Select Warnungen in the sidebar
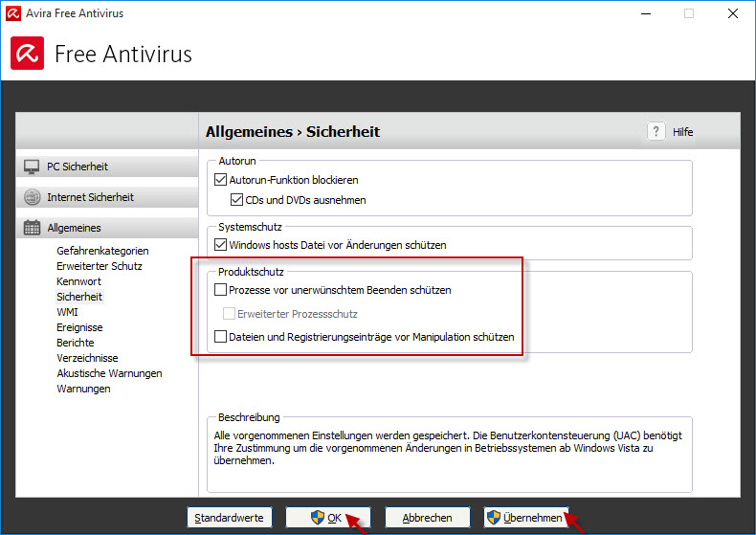Screen dimensions: 756x535 pos(83,389)
